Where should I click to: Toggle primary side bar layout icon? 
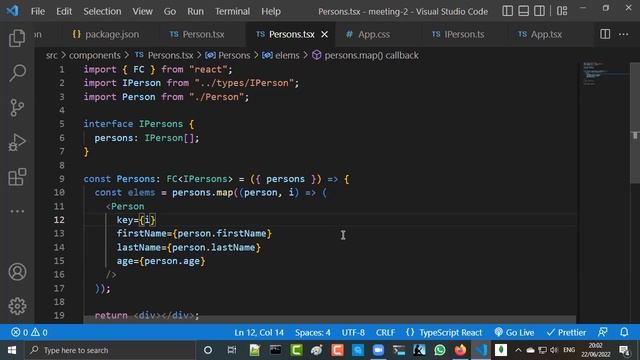[x=507, y=11]
